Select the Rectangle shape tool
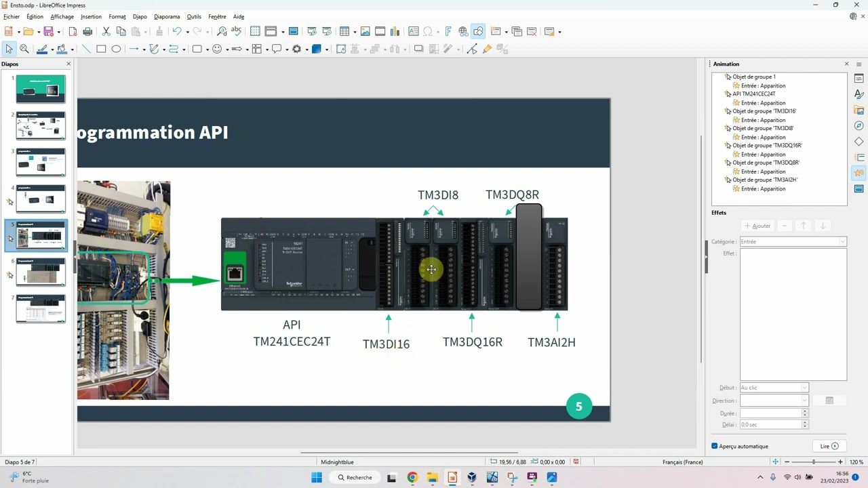Screen dimensions: 868x488 pyautogui.click(x=101, y=49)
